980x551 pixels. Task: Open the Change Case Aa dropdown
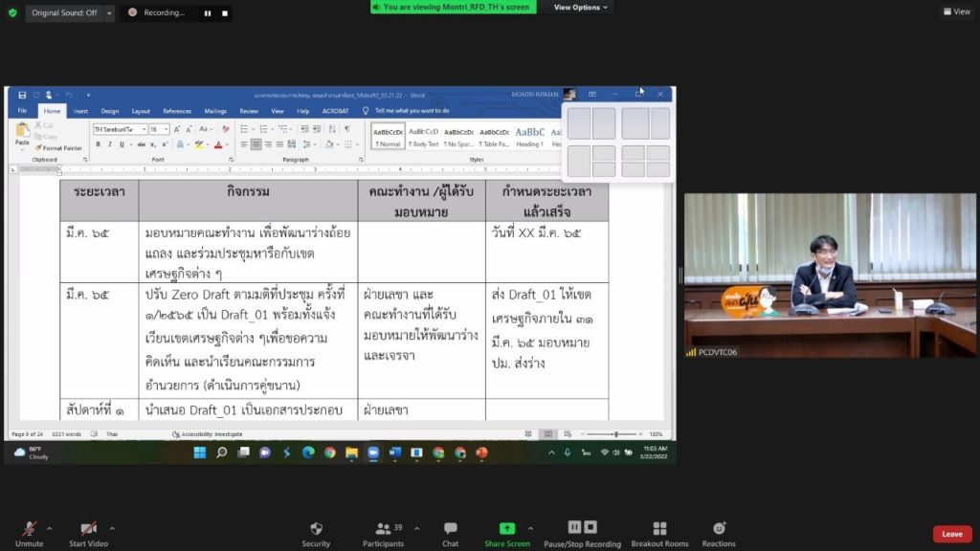coord(205,129)
